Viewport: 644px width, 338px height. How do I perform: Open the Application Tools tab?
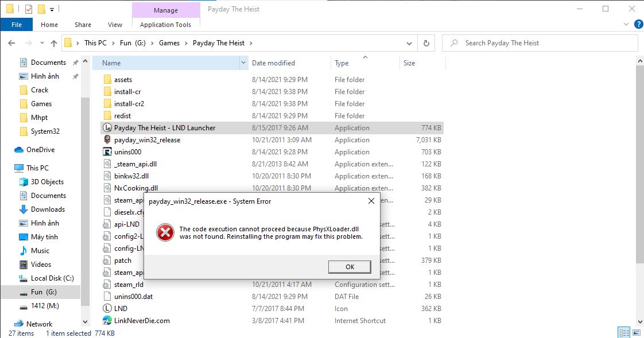tap(165, 25)
